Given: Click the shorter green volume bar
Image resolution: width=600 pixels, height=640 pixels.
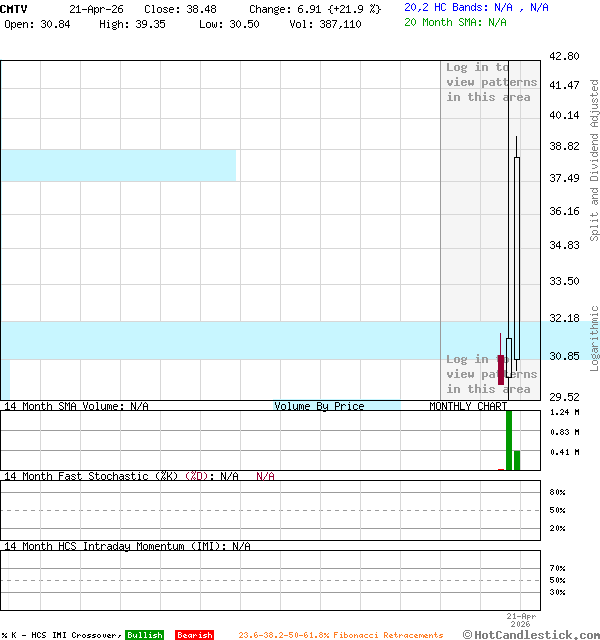Looking at the screenshot, I should click(517, 459).
